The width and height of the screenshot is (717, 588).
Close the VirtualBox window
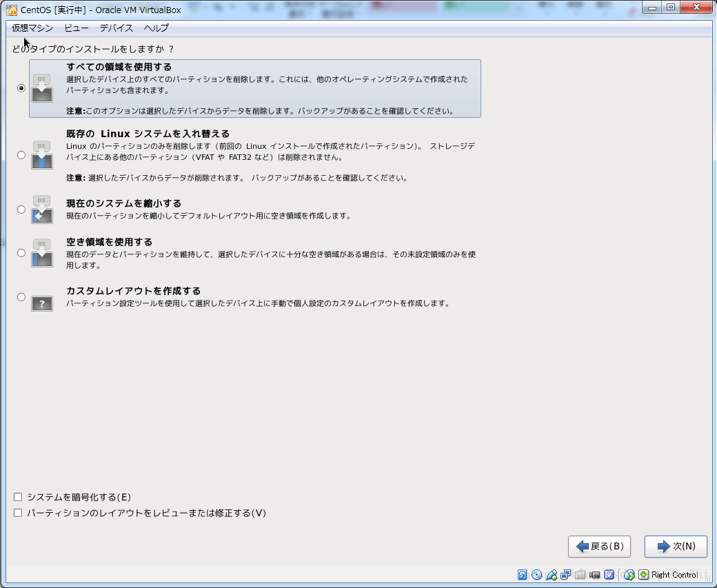point(696,8)
